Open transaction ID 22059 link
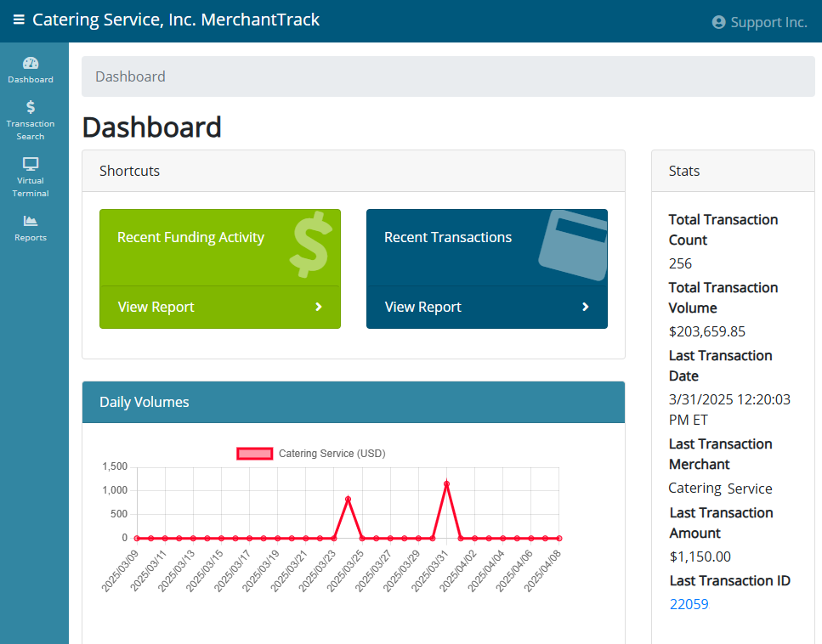 click(689, 604)
